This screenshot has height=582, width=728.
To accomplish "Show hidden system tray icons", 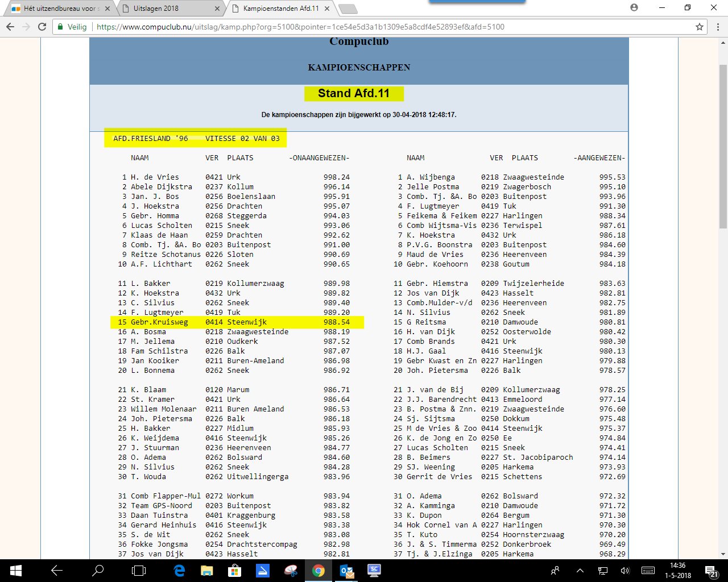I will click(x=580, y=571).
